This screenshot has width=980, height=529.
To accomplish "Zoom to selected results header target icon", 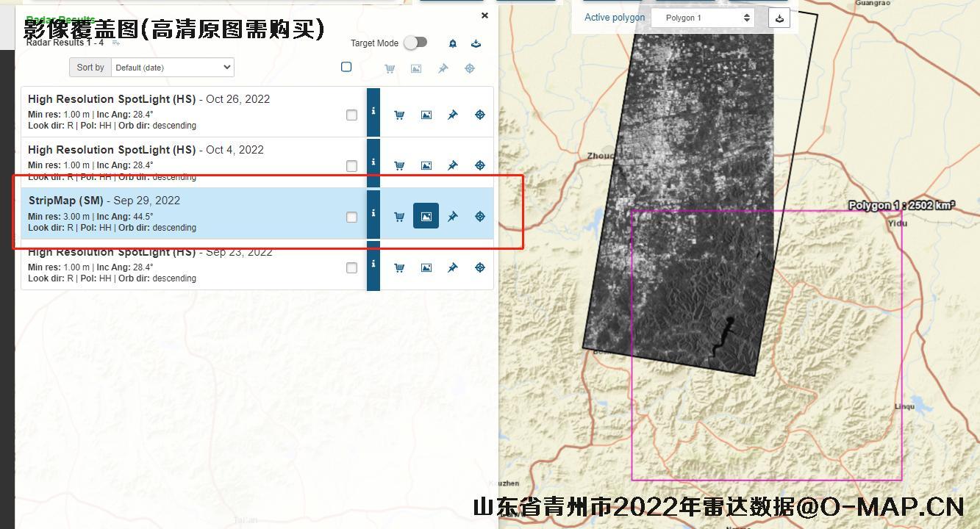I will tap(470, 68).
